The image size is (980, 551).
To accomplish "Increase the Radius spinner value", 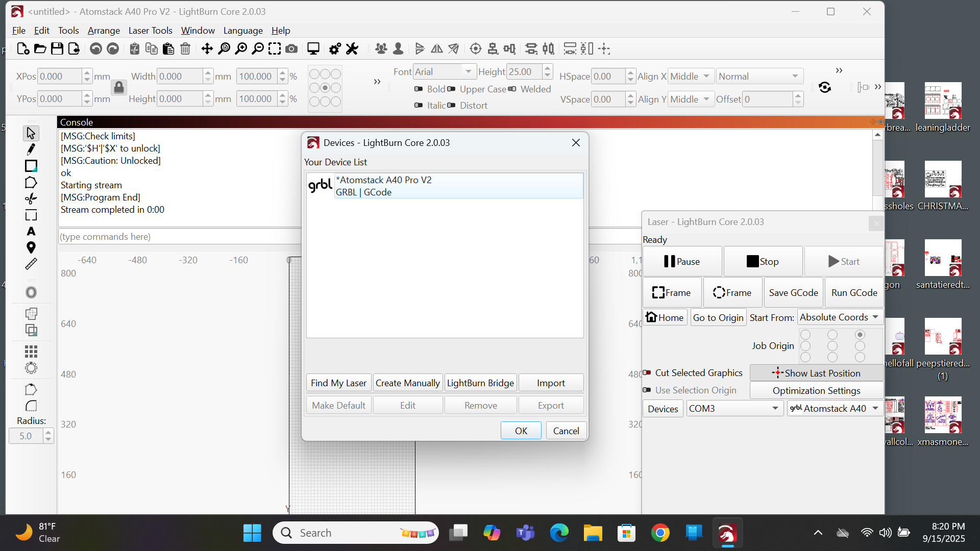I will pyautogui.click(x=48, y=433).
